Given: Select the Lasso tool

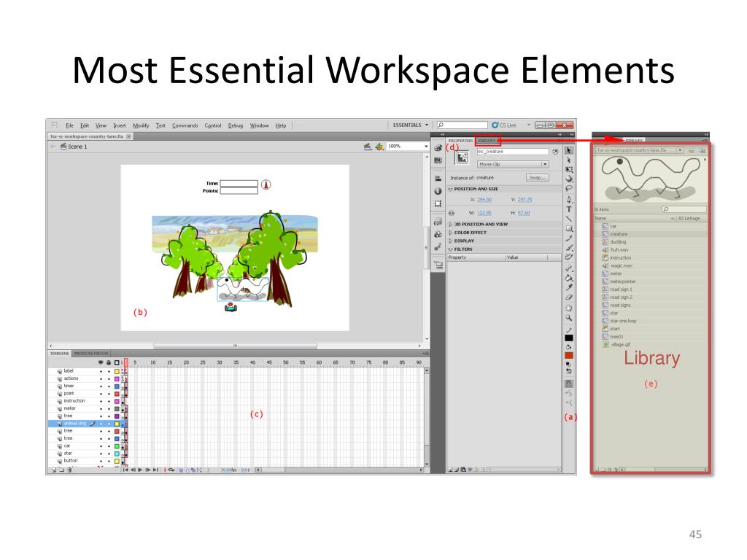Looking at the screenshot, I should click(569, 189).
